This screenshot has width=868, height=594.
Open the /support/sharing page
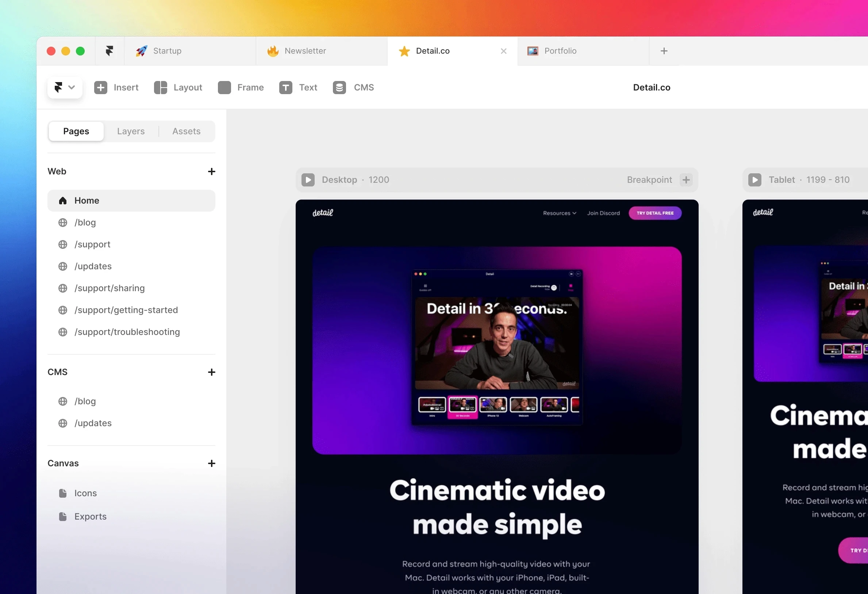pos(110,288)
